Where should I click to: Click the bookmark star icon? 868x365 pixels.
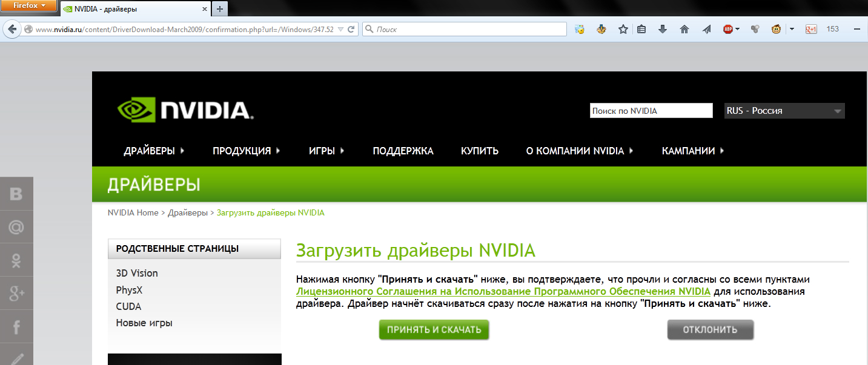tap(623, 29)
